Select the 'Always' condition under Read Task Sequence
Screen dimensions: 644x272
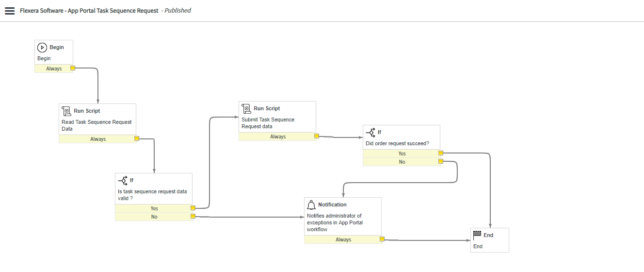(x=97, y=139)
